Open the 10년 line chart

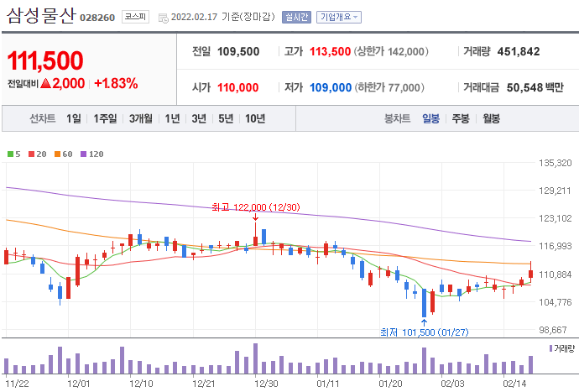pos(255,118)
